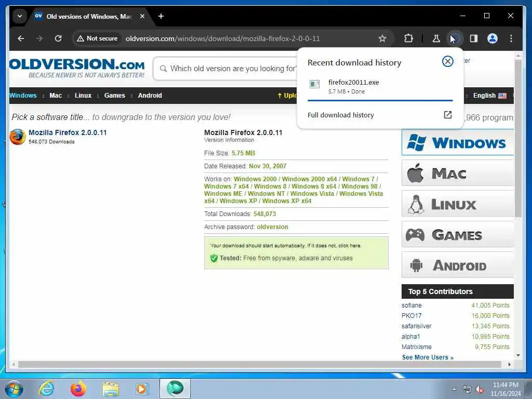Open the side panel icon
Screen dimensions: 532x399
coord(474,38)
